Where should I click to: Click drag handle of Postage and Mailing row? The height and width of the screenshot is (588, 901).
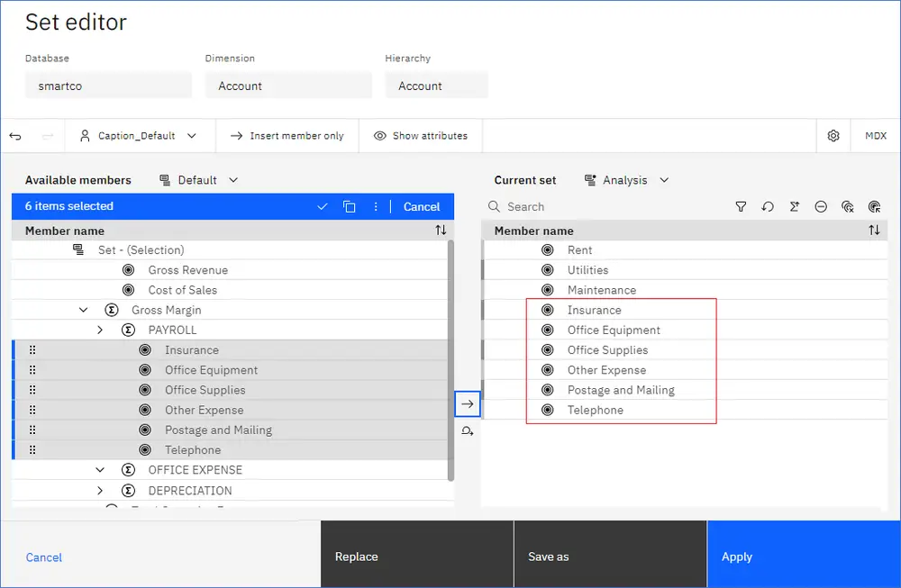pos(32,430)
